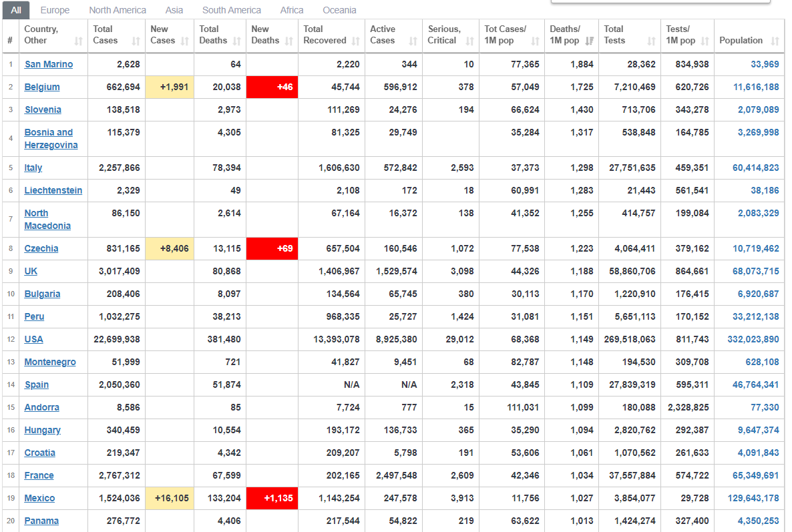
Task: Sort by Total Deaths column arrows
Action: click(x=237, y=41)
